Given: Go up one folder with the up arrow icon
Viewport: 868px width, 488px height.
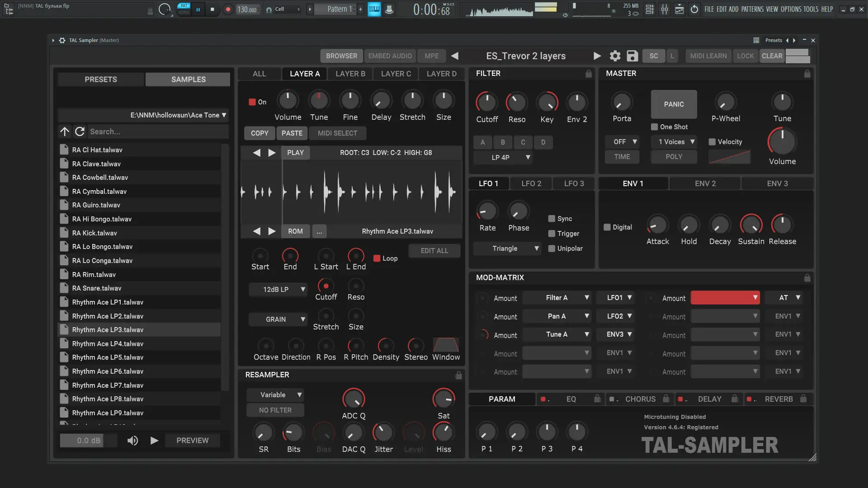Looking at the screenshot, I should [x=65, y=131].
